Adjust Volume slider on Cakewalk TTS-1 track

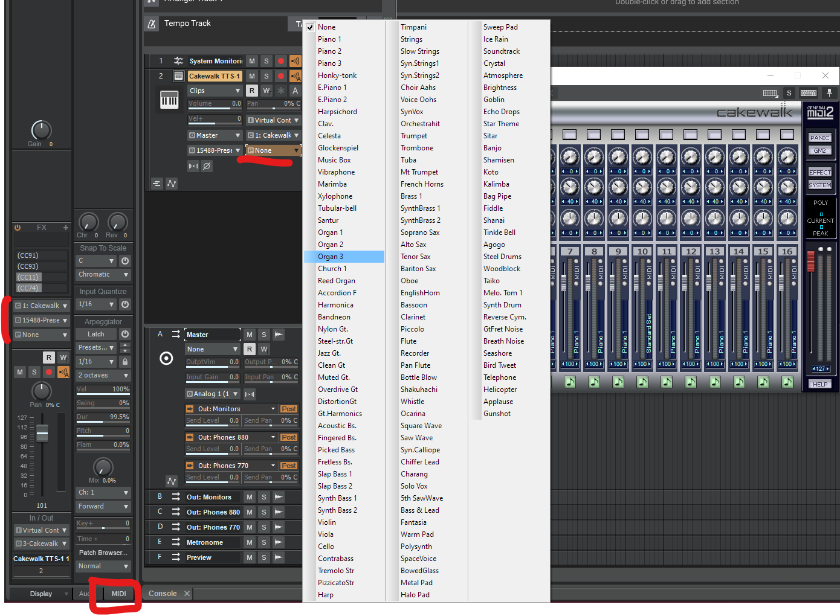pos(215,104)
